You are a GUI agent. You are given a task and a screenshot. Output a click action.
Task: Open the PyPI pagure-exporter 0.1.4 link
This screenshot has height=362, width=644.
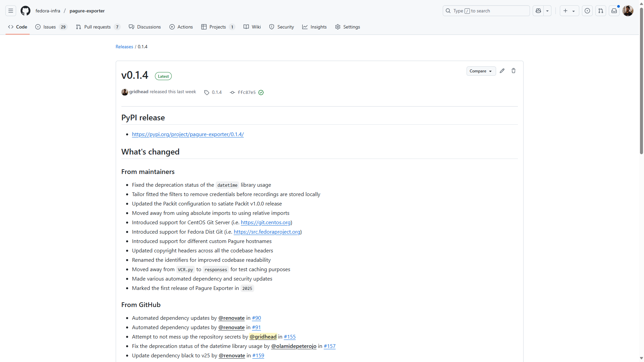(x=188, y=134)
